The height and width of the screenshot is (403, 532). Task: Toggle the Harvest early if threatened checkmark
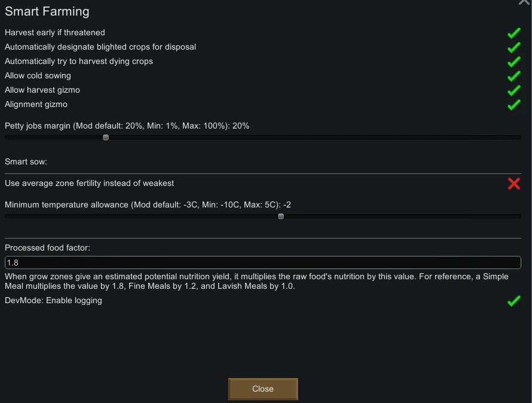coord(513,33)
